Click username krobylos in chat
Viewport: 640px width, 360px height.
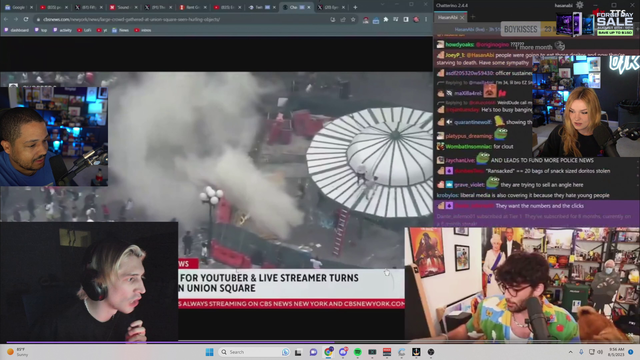(x=447, y=196)
